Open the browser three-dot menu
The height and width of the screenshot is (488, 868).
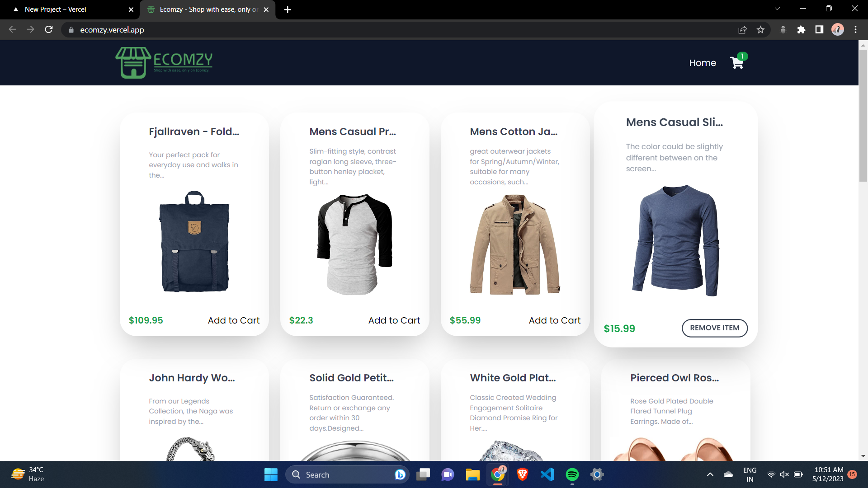(x=855, y=30)
